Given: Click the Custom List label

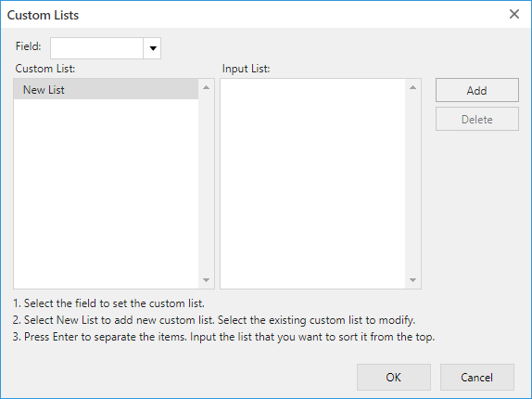Looking at the screenshot, I should (x=45, y=69).
